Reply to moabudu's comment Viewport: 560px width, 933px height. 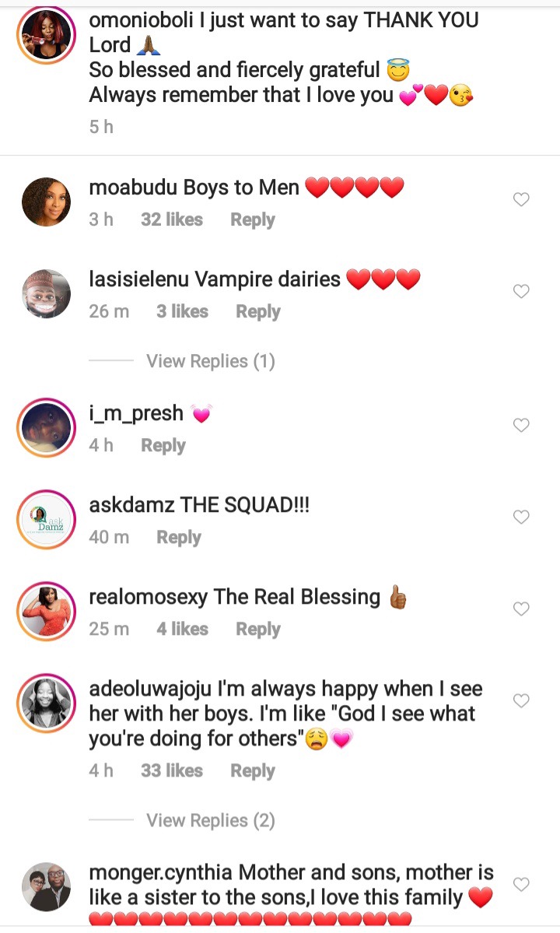click(x=253, y=220)
